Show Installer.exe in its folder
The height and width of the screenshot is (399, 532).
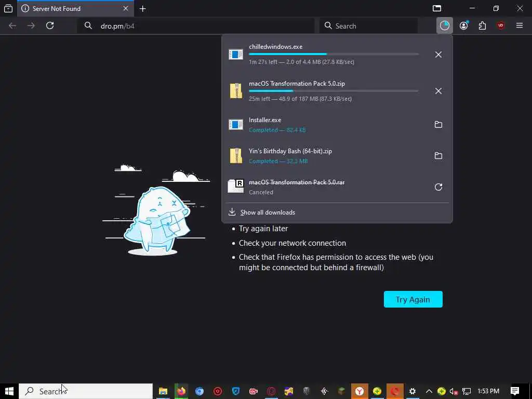438,125
